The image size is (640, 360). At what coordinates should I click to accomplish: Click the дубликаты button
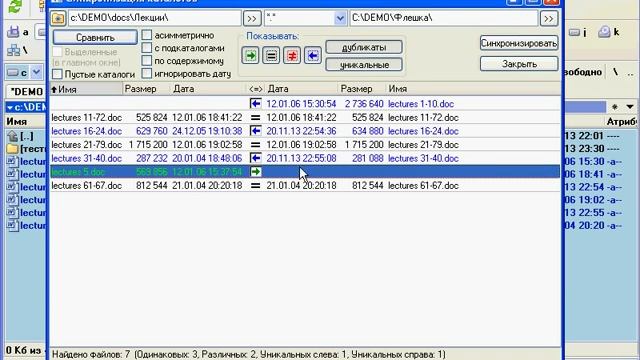(x=364, y=47)
